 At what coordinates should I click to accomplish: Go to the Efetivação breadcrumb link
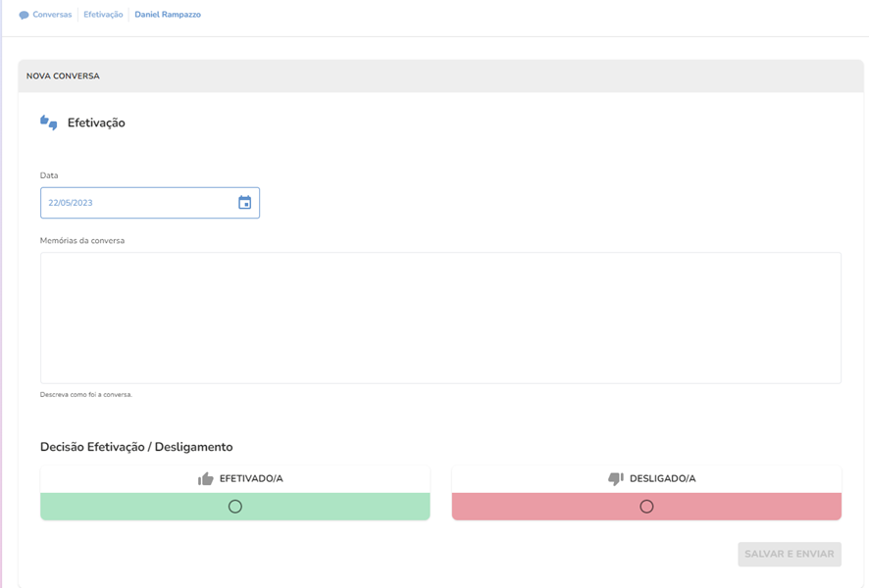(x=103, y=16)
